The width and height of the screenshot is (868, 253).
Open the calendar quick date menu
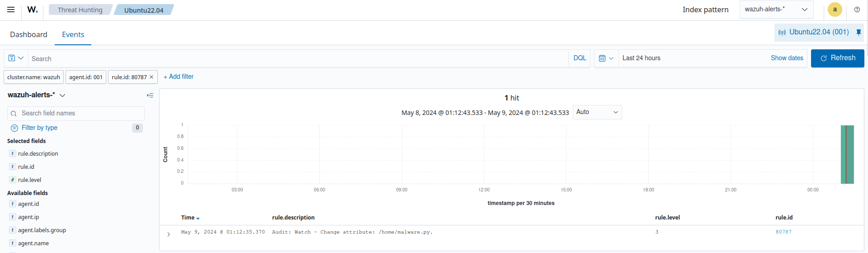606,58
